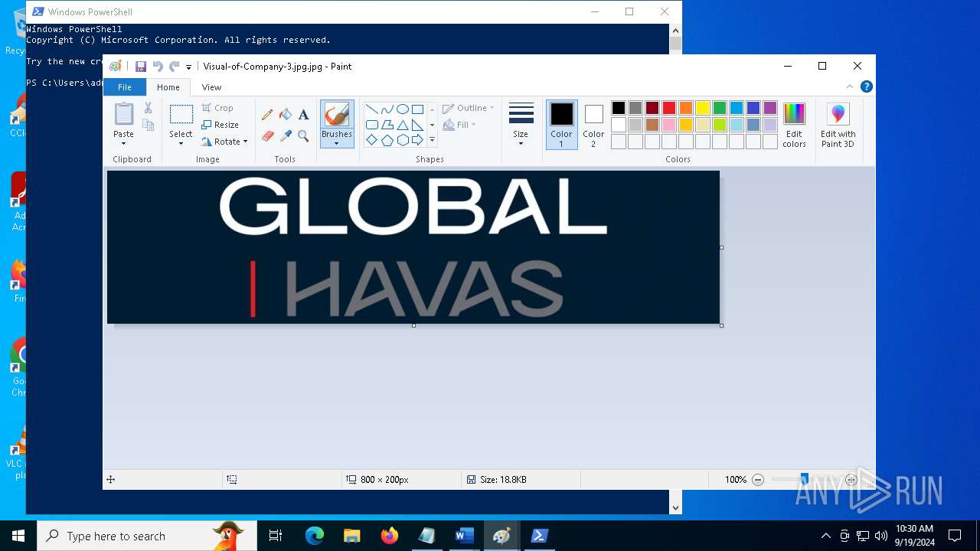Choose the Rectangle shape
The width and height of the screenshot is (980, 551).
click(417, 109)
